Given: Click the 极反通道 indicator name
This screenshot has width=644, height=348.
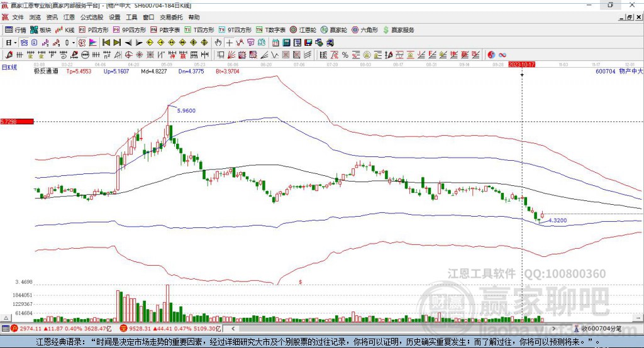Looking at the screenshot, I should click(46, 71).
